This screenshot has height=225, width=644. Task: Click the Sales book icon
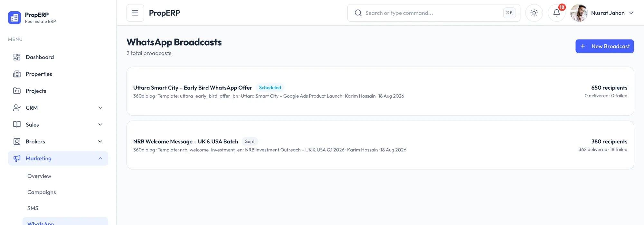[17, 125]
